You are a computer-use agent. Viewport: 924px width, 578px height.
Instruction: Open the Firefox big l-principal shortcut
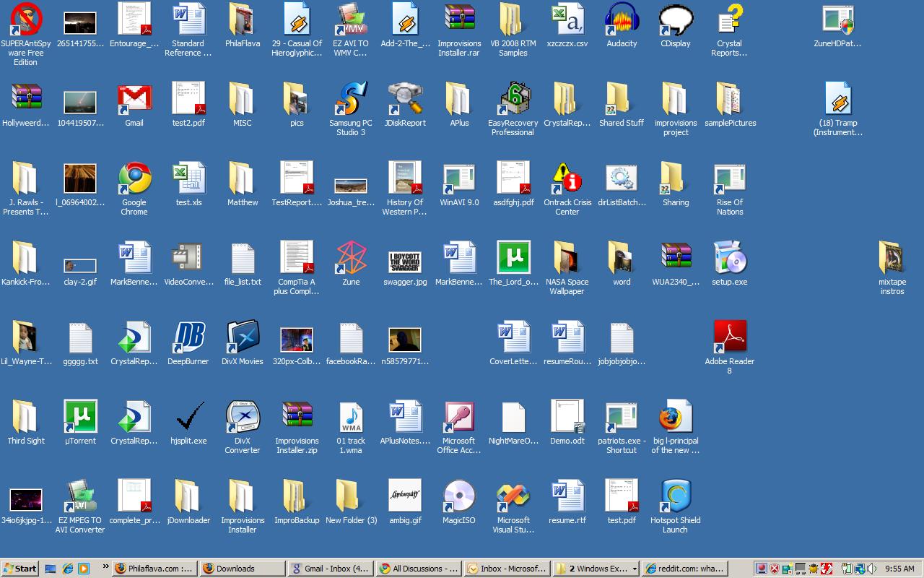click(676, 417)
